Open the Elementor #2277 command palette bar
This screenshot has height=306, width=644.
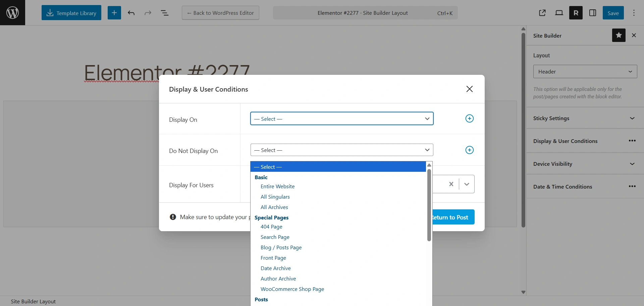[x=365, y=13]
